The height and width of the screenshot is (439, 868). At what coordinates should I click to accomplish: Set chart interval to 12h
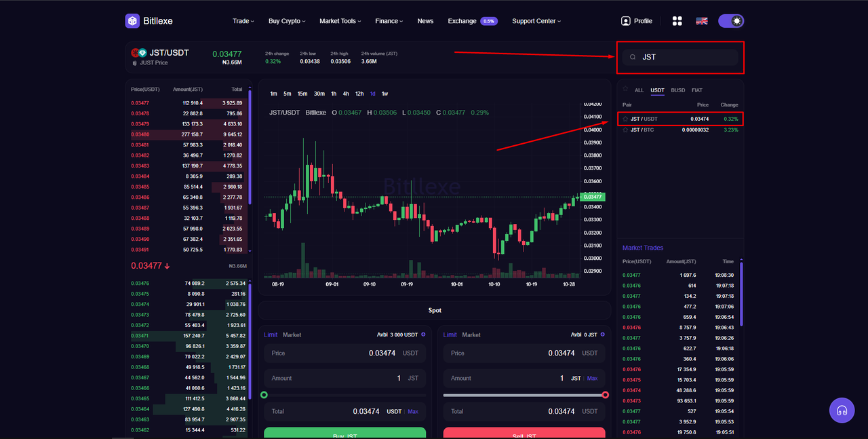pyautogui.click(x=359, y=94)
